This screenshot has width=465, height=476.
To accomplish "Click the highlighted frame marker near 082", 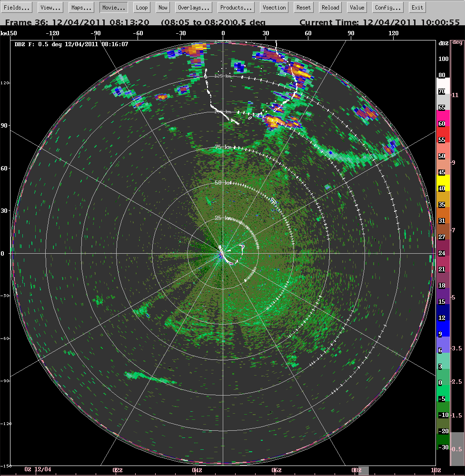I will [363, 470].
